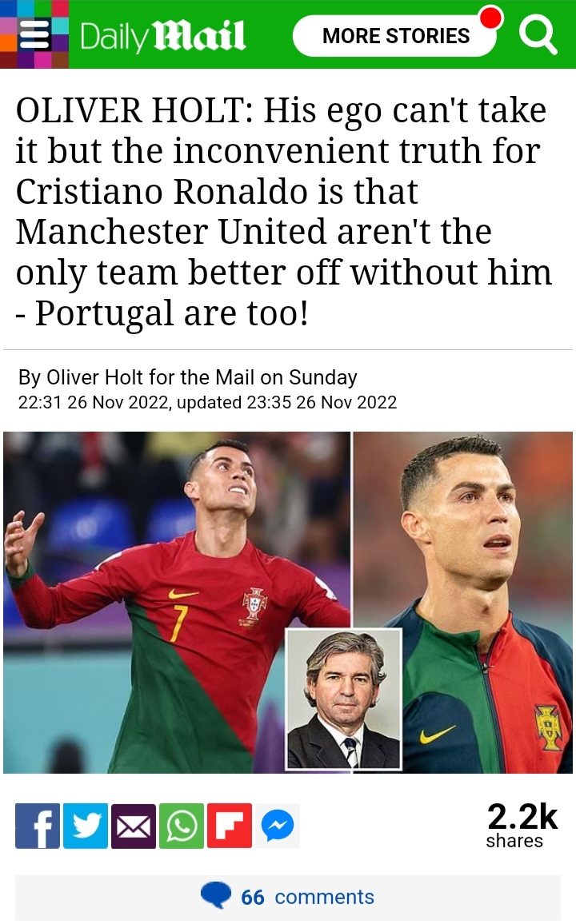
Task: Open the Oliver Holt headline
Action: point(283,210)
